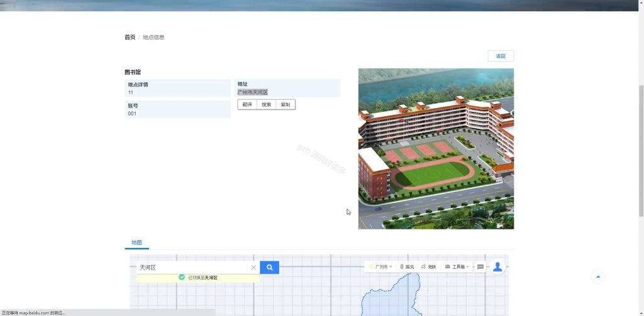Click the scroll-to-top arrow button
The image size is (644, 316).
pyautogui.click(x=598, y=276)
